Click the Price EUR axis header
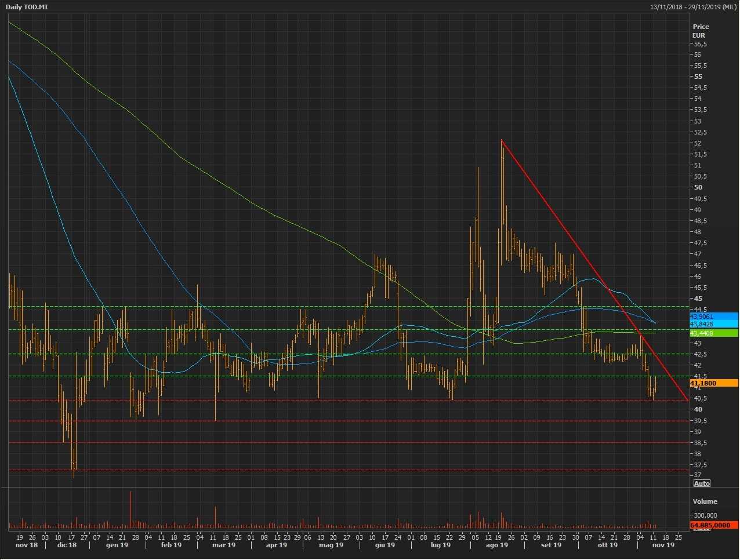Screen dimensions: 740x560 click(701, 31)
